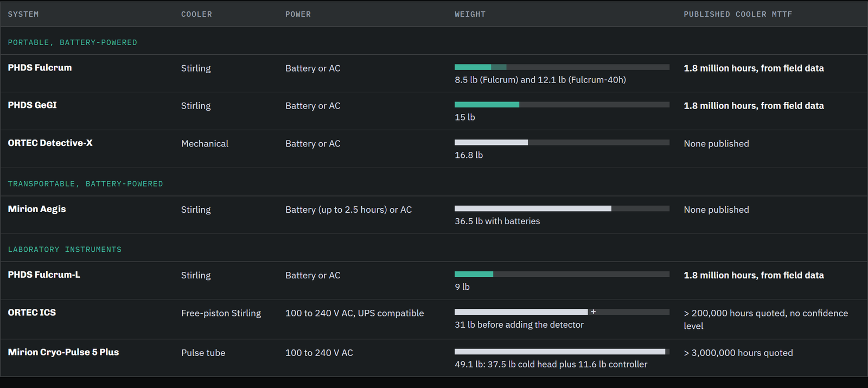The height and width of the screenshot is (388, 868).
Task: Click the Transportable, Battery-Powered section heading
Action: (x=85, y=184)
